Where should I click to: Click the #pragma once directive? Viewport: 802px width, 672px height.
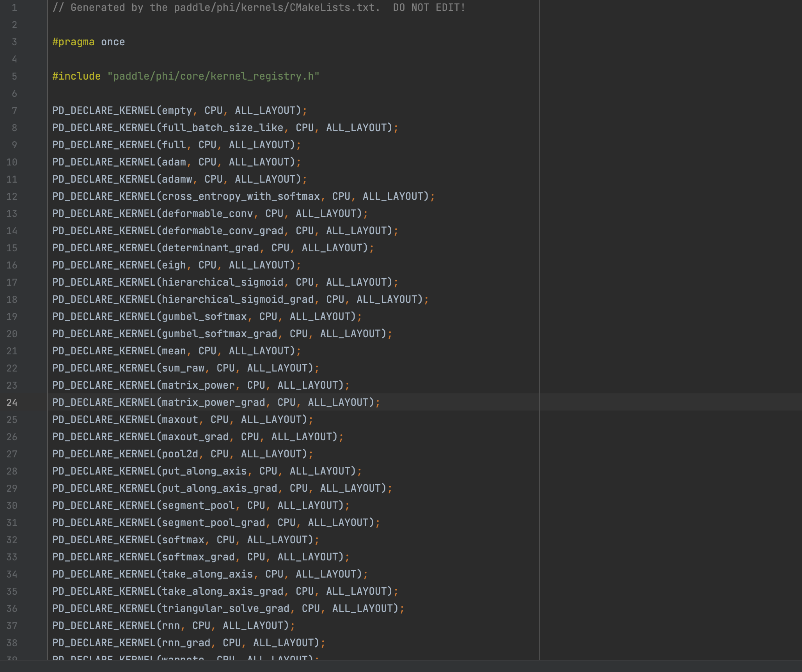88,42
